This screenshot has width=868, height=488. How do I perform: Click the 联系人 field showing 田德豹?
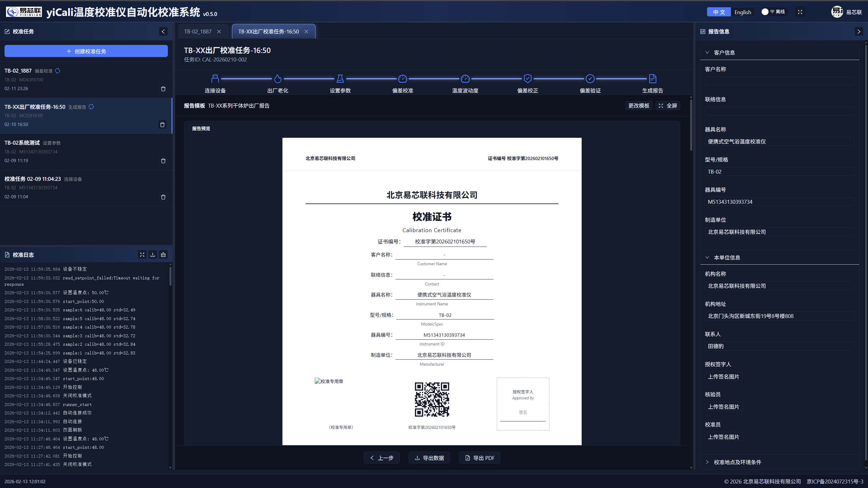point(780,346)
